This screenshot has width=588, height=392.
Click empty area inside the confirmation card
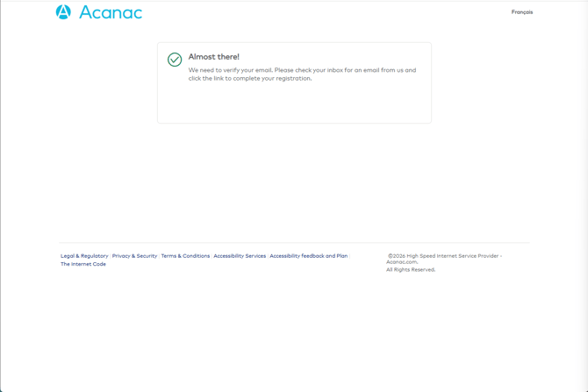click(294, 105)
